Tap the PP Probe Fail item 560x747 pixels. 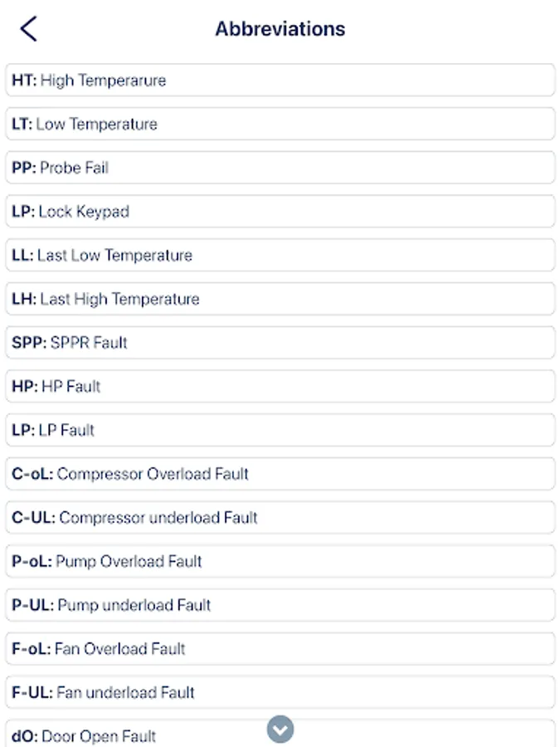[x=280, y=168]
